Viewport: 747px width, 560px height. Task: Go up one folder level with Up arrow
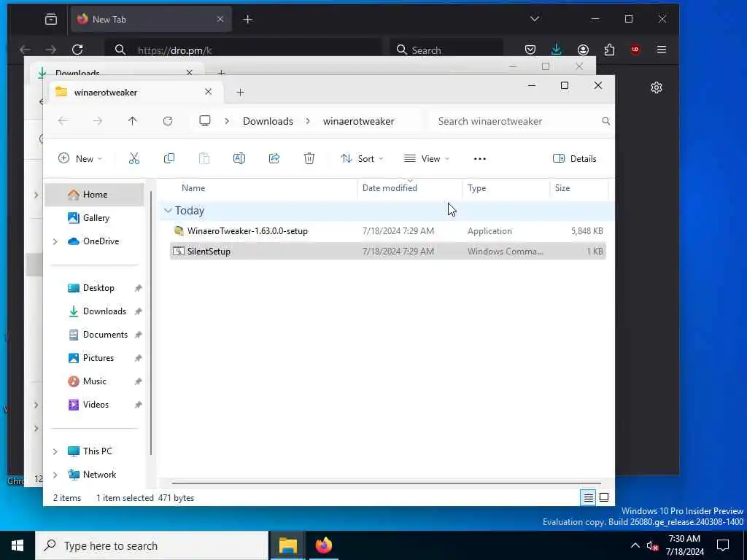(x=133, y=121)
